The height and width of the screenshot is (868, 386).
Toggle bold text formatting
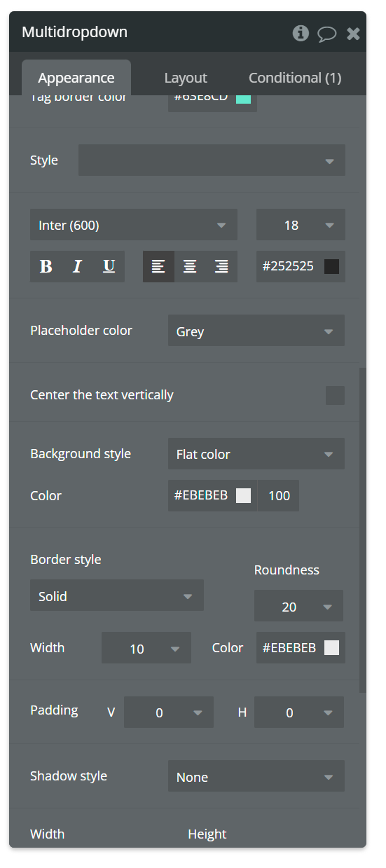(46, 266)
